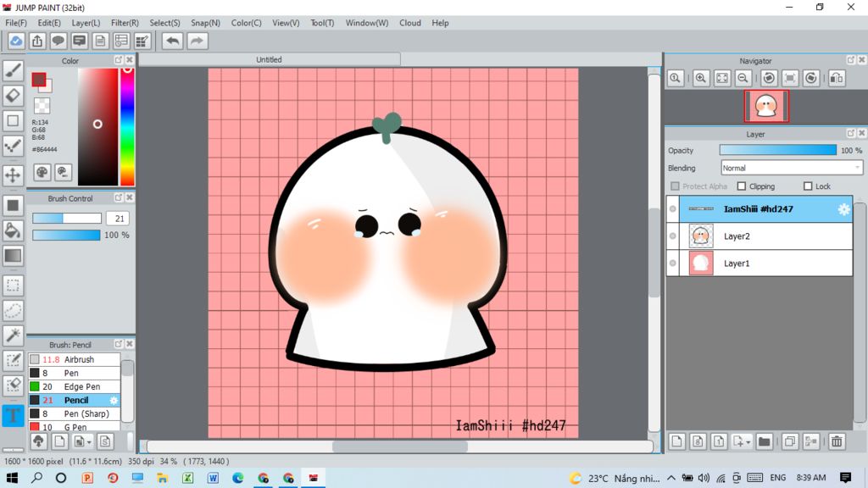
Task: Open Windows Start menu
Action: (12, 478)
